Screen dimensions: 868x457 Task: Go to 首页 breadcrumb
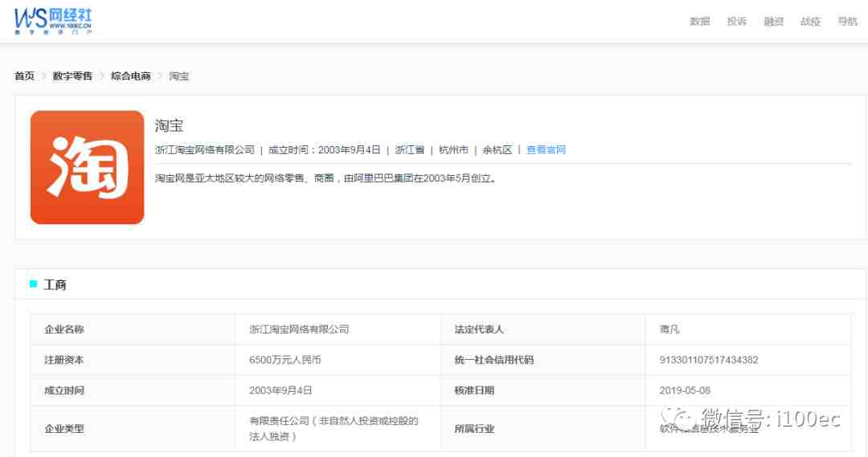click(x=24, y=75)
